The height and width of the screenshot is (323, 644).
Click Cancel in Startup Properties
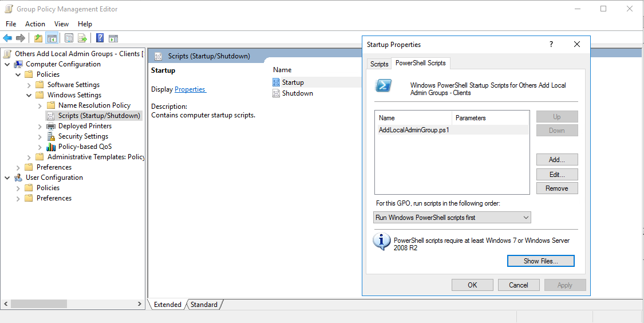pyautogui.click(x=518, y=285)
